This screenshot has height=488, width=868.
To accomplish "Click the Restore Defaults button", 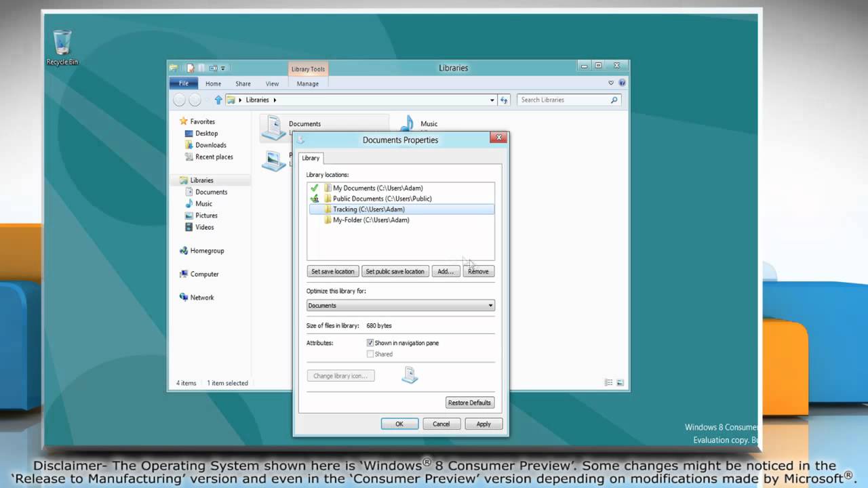I will pos(469,403).
